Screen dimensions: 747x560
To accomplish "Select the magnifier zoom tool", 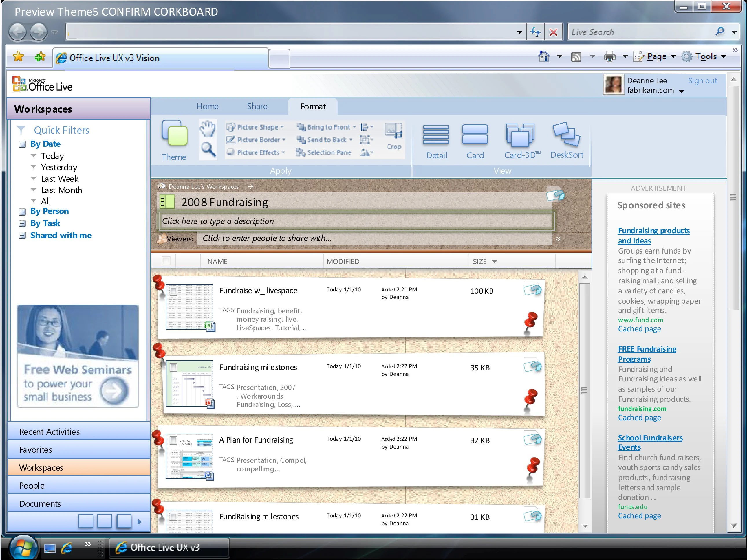I will [x=208, y=150].
